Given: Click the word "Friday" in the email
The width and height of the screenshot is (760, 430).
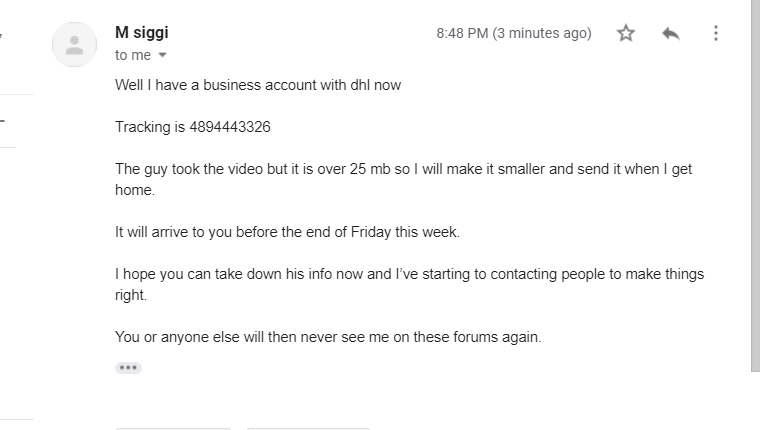Looking at the screenshot, I should point(377,232).
